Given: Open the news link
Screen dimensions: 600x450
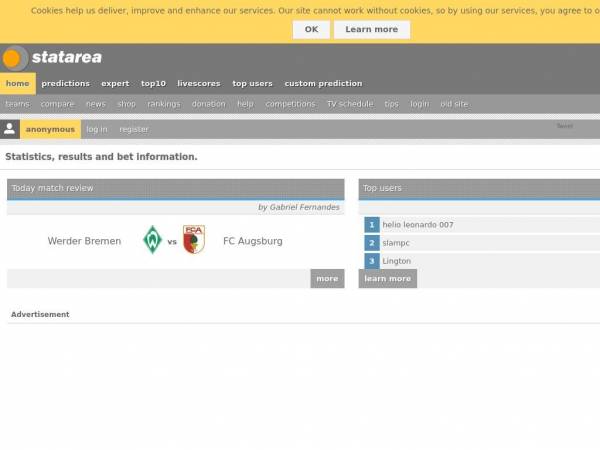Looking at the screenshot, I should 96,104.
